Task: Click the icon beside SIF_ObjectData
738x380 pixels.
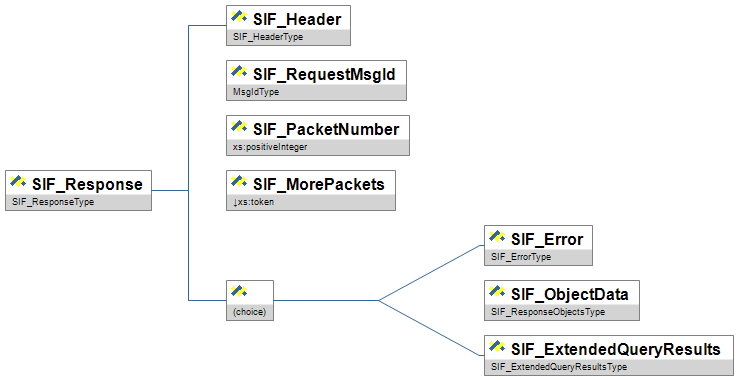Action: pyautogui.click(x=497, y=293)
